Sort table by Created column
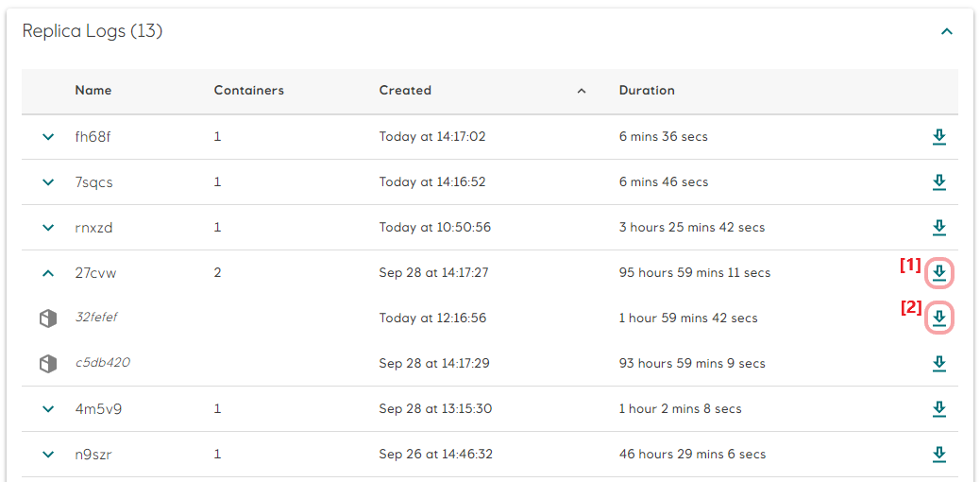980x482 pixels. click(405, 91)
